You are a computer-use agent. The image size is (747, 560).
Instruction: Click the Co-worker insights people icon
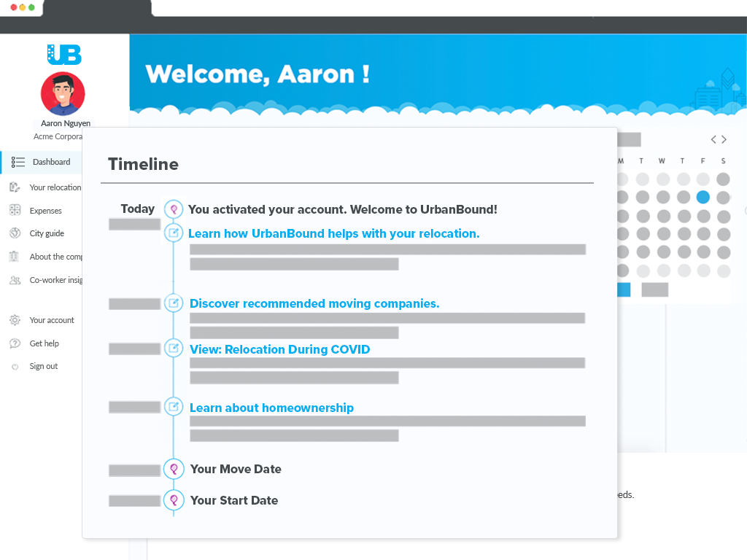pyautogui.click(x=15, y=280)
